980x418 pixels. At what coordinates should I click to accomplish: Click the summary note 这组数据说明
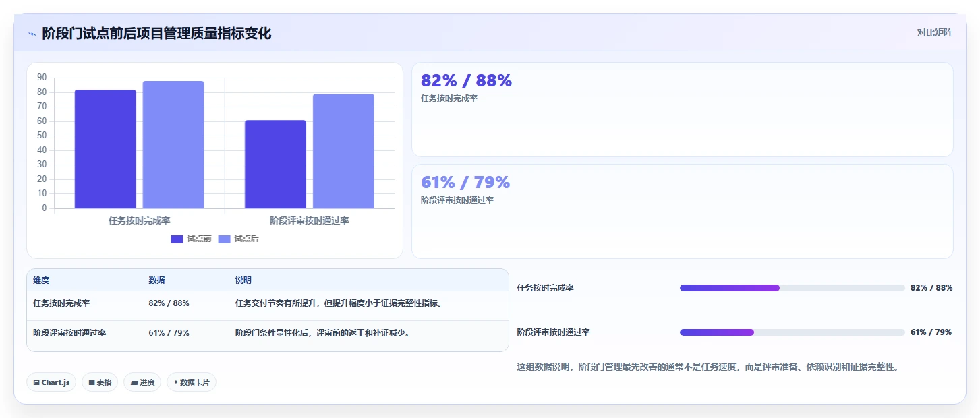pos(708,367)
